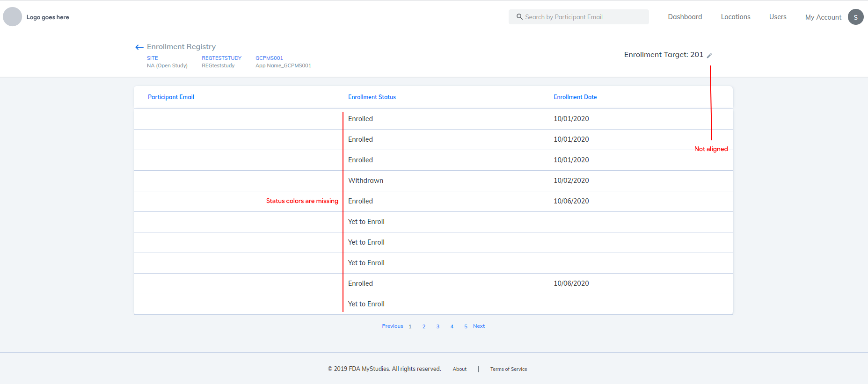Click the SITE label

click(153, 58)
